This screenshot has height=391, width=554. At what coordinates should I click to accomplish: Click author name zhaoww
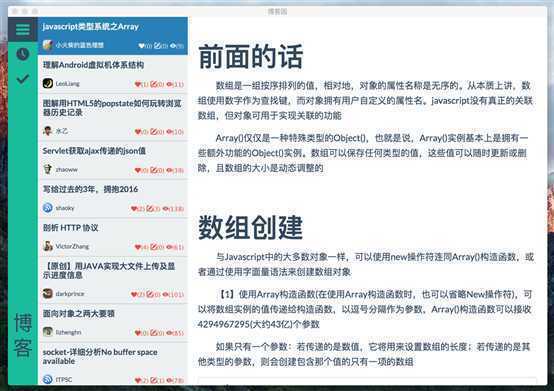66,170
